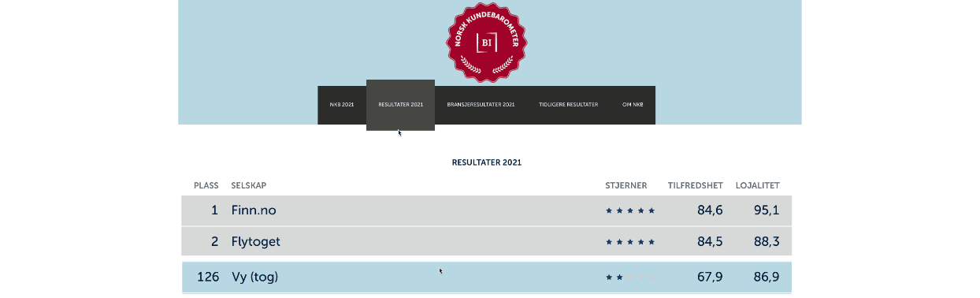Click the Norsk Kundebarometer BI badge logo

click(487, 41)
